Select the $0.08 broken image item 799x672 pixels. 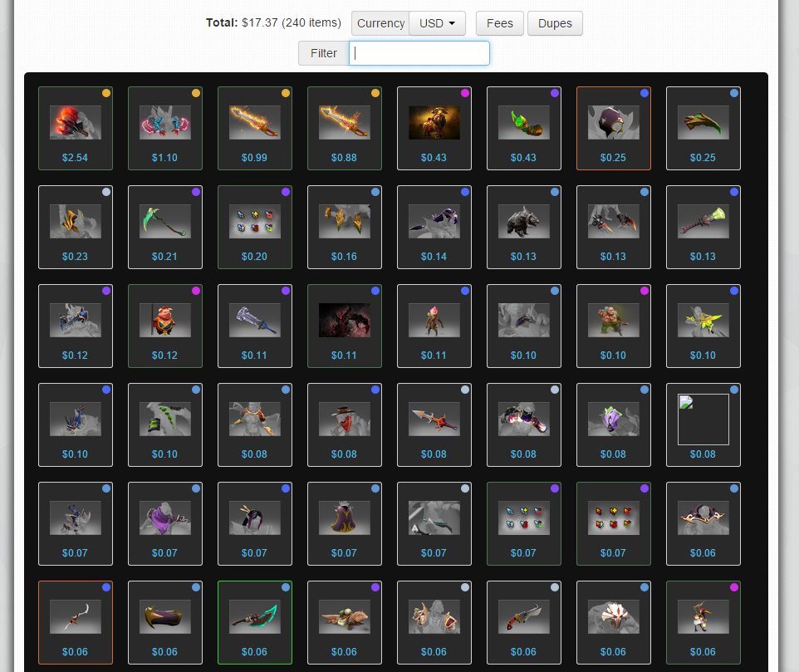[703, 425]
